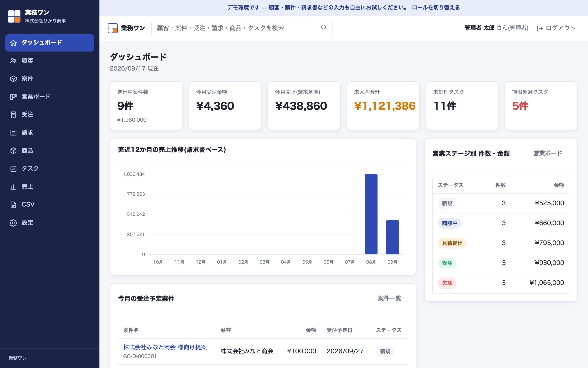Go to the 顧客 menu item

(x=50, y=61)
